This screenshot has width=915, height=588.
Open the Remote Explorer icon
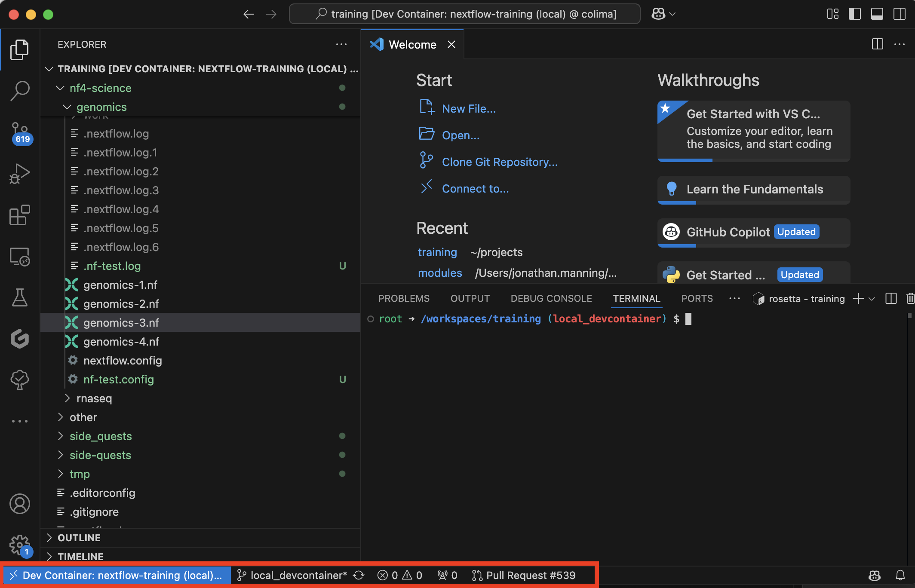pyautogui.click(x=20, y=257)
